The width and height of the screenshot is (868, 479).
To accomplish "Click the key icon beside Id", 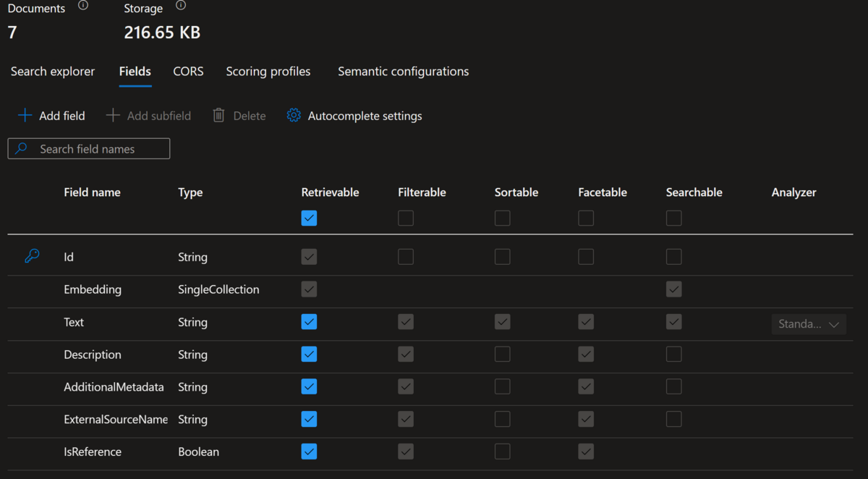I will 32,256.
